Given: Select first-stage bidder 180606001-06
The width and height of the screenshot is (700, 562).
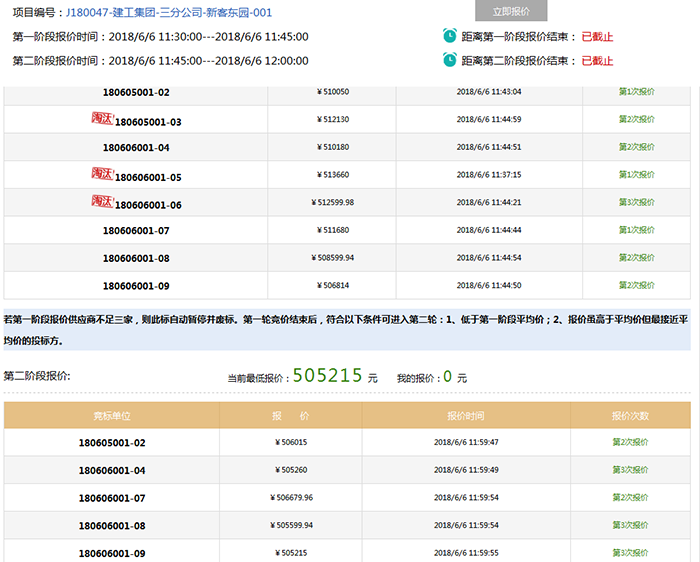Looking at the screenshot, I should click(x=148, y=205).
